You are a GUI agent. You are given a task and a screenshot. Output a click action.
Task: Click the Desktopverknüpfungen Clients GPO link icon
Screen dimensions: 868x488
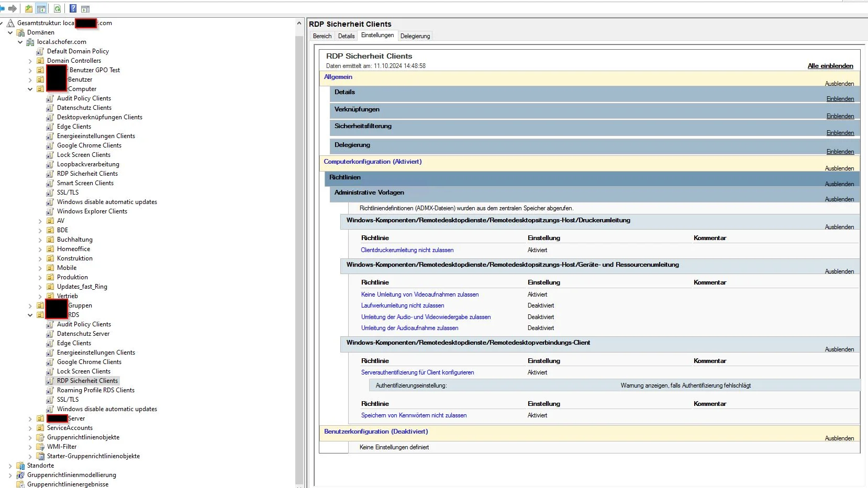pos(50,117)
